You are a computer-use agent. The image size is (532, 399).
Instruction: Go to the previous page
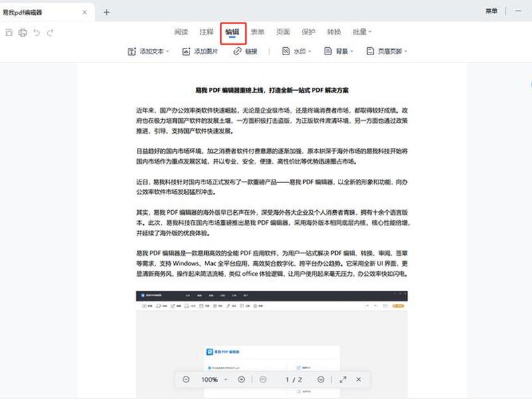pyautogui.click(x=263, y=379)
